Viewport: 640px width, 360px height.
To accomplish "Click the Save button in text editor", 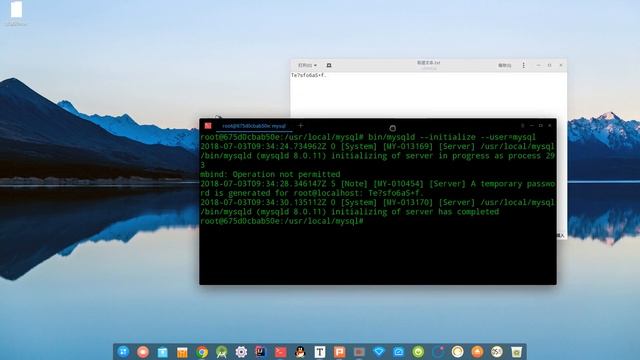I will pos(504,65).
